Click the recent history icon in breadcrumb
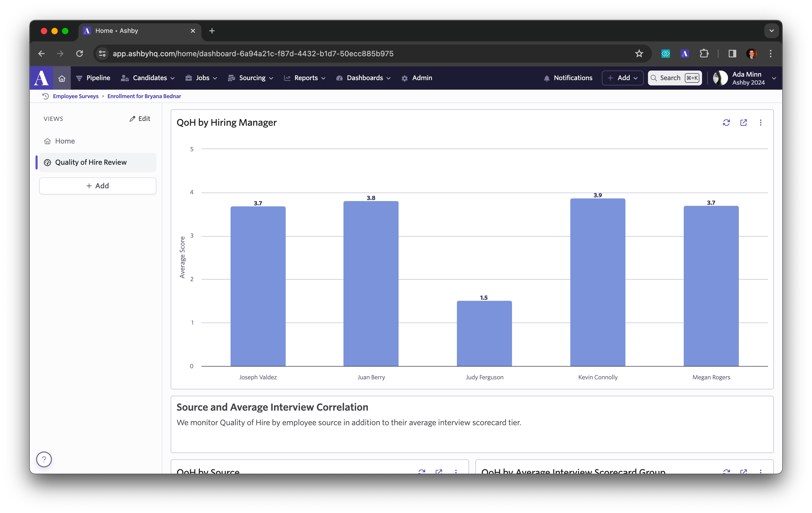This screenshot has height=513, width=812. tap(46, 96)
